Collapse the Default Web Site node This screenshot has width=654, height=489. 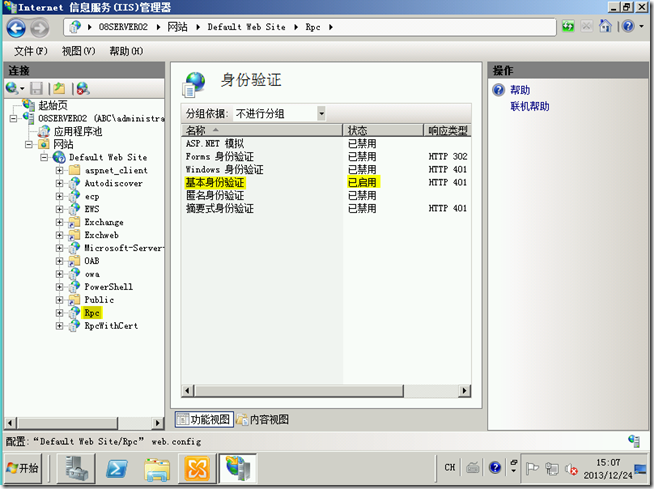44,157
